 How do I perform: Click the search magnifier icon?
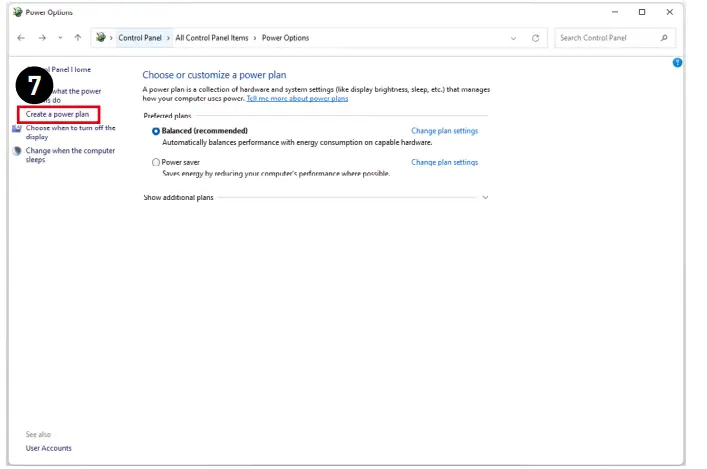[x=664, y=38]
